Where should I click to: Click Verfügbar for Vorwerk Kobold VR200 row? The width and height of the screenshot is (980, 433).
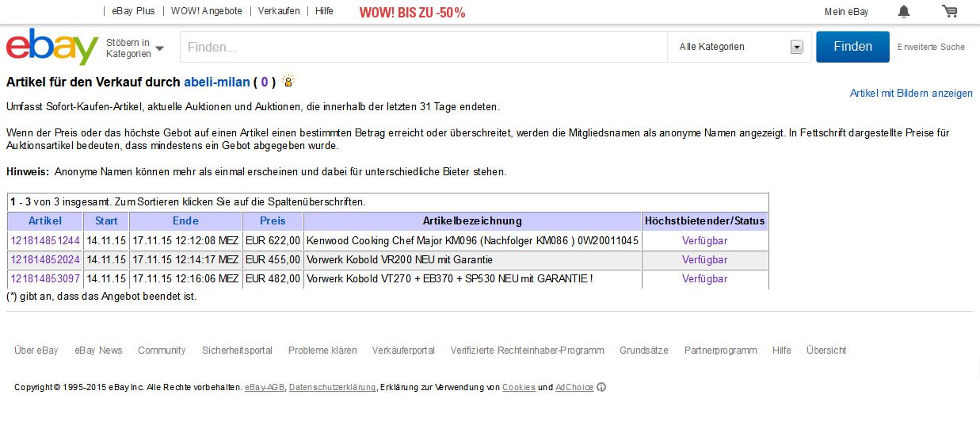point(704,259)
